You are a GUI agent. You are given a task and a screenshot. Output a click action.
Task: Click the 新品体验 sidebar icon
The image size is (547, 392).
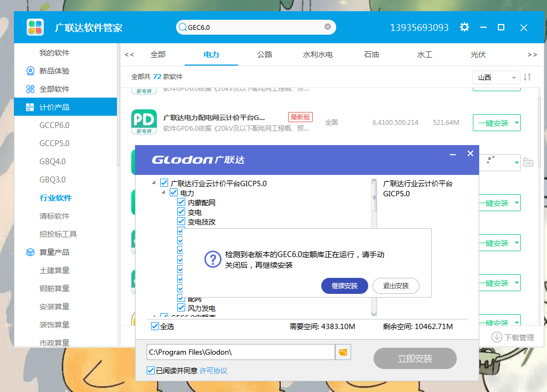30,71
